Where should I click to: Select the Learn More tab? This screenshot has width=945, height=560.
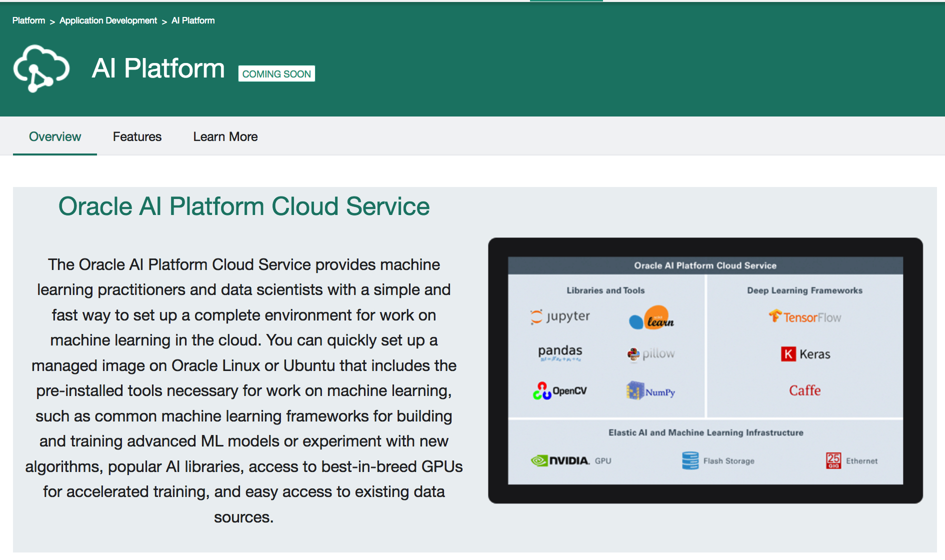(x=225, y=136)
